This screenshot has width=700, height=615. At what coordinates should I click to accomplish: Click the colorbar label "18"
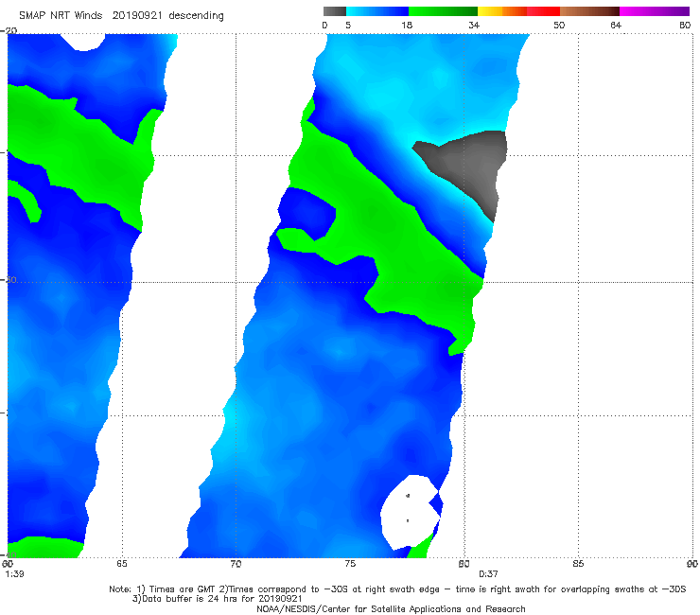[x=407, y=26]
